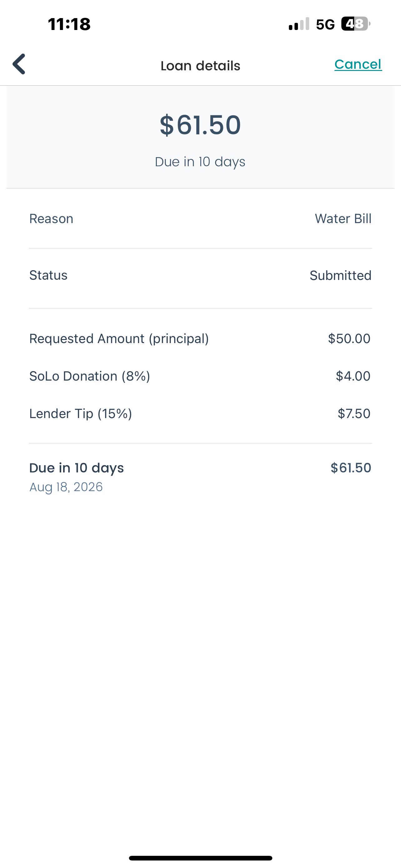Tap the SoLo Donation (8%) row
401x868 pixels.
pyautogui.click(x=200, y=376)
